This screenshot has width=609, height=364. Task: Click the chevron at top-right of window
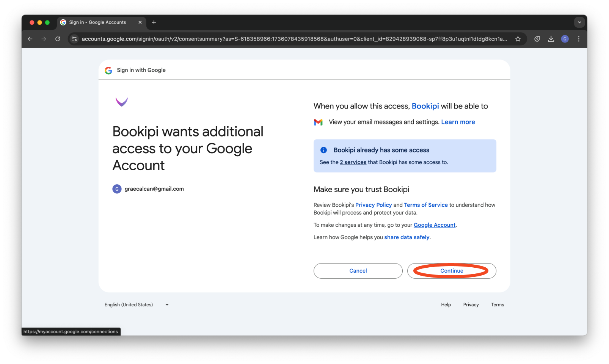579,22
